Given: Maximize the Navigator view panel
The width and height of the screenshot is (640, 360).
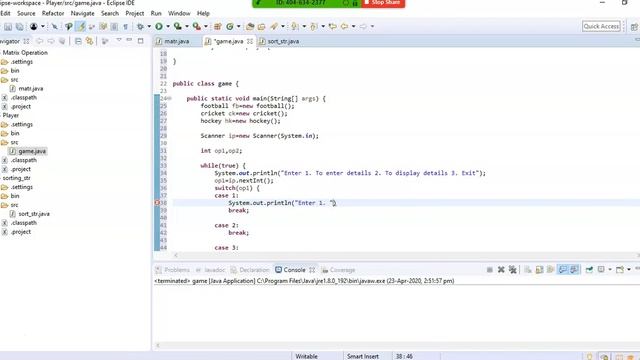Looking at the screenshot, I should click(x=140, y=41).
